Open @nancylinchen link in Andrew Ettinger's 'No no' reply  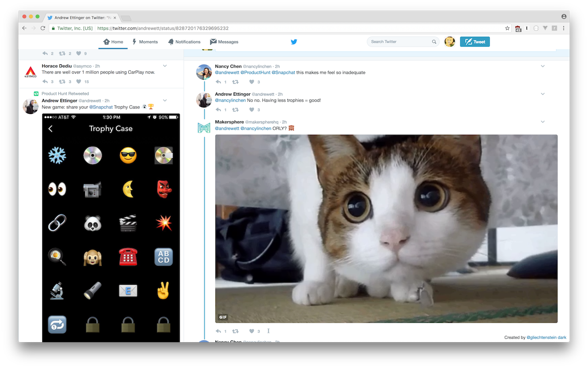230,100
